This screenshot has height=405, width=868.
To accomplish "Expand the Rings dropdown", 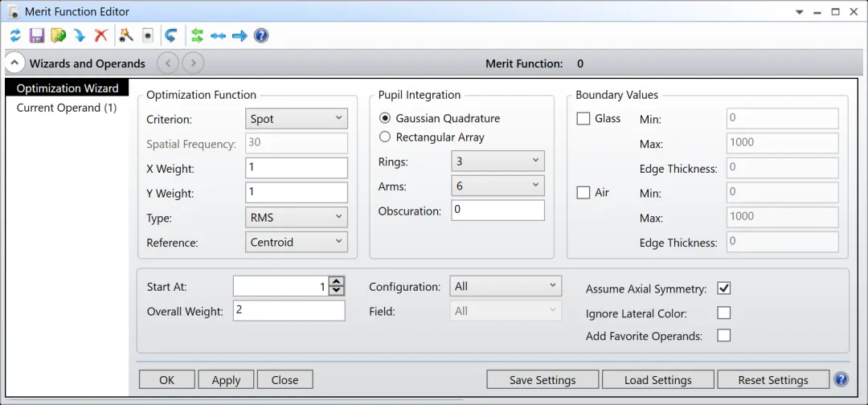I will coord(497,162).
